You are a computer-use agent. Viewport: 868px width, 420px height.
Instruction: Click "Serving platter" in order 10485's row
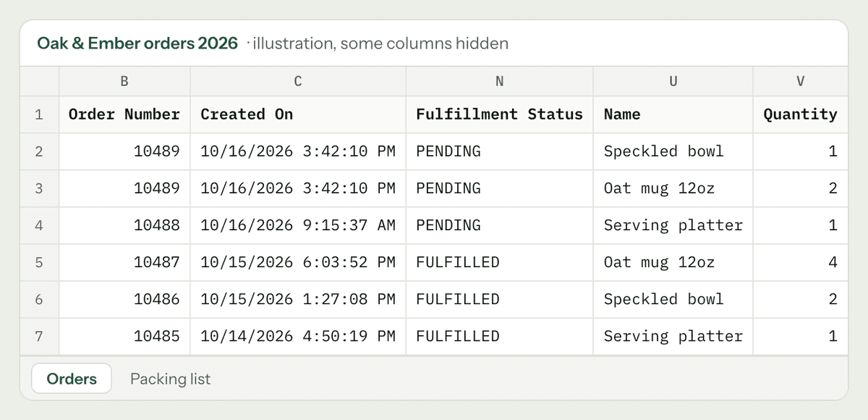click(673, 336)
